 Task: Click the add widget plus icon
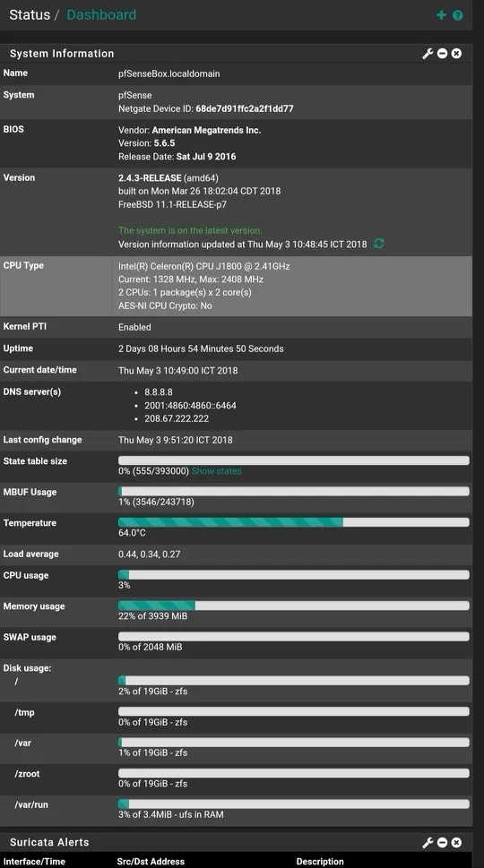(441, 15)
